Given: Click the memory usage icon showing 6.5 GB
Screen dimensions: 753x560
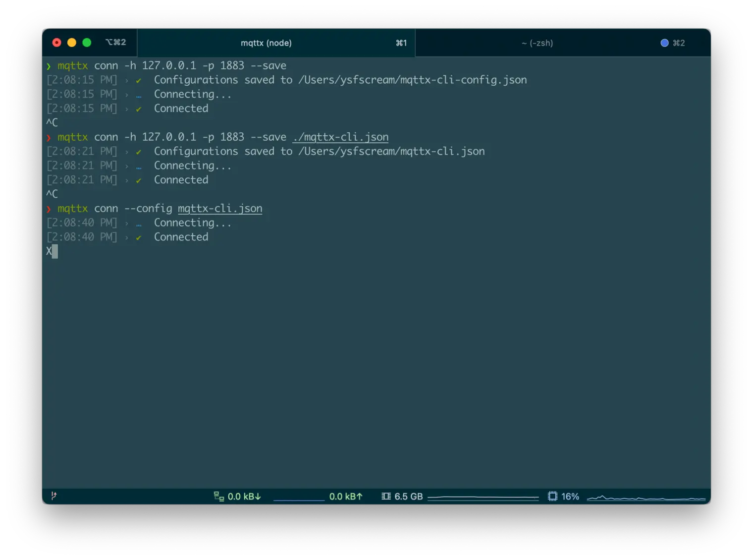Looking at the screenshot, I should pyautogui.click(x=386, y=496).
